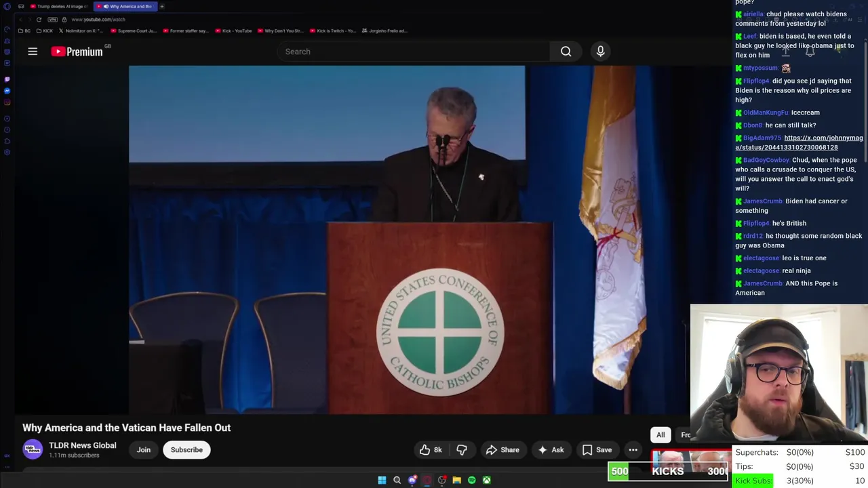The height and width of the screenshot is (488, 868).
Task: Open 'Why Don't You Str...' bookmark
Action: tap(280, 31)
